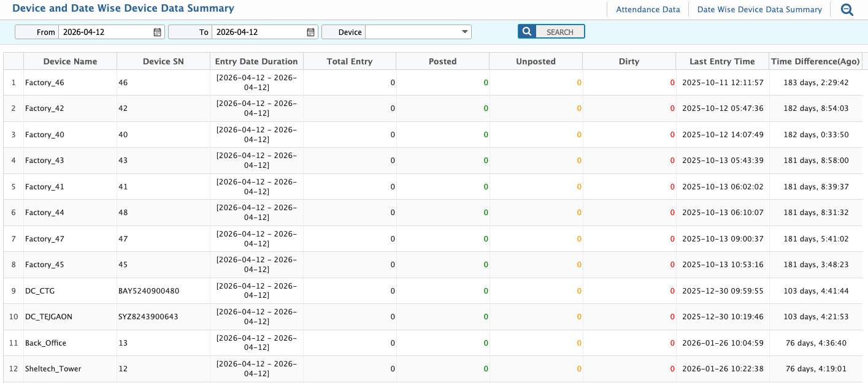Click the From date input field
Viewport: 868px width, 383px height.
click(x=104, y=32)
